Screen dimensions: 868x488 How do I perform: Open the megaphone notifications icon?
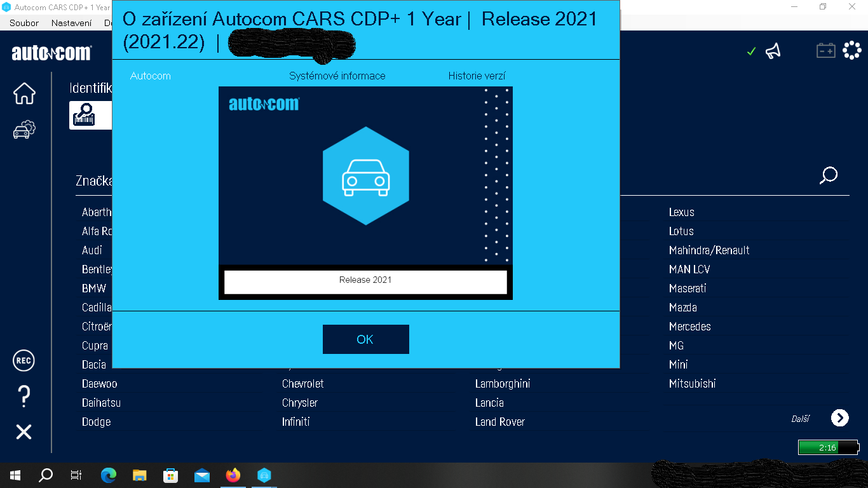tap(773, 51)
